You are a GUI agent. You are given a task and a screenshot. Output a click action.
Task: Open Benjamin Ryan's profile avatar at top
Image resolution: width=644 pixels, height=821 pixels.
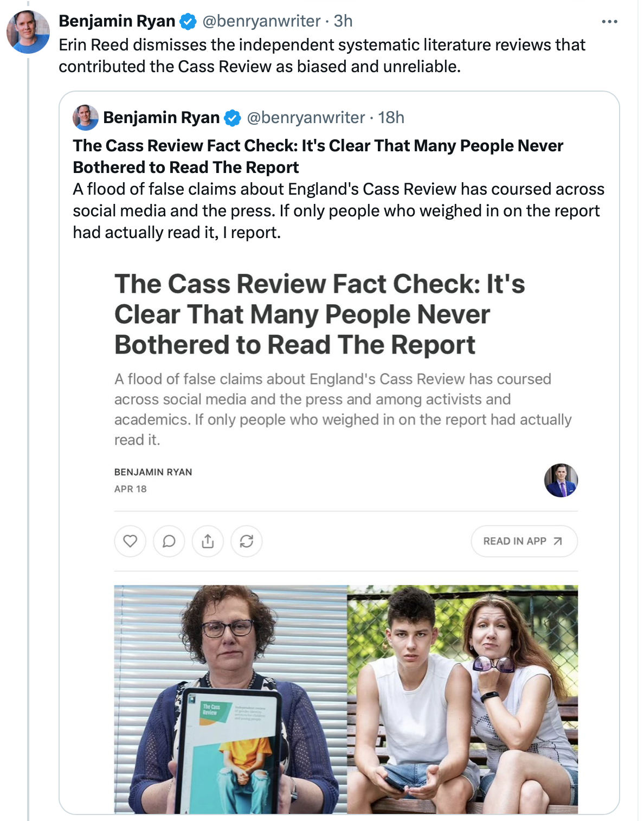[x=28, y=31]
